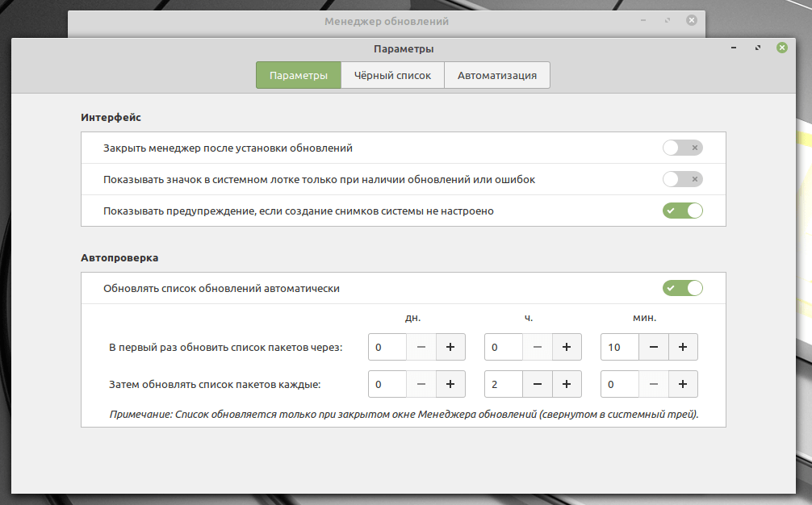Viewport: 812px width, 505px height.
Task: Click the first refresh days input field
Action: [x=387, y=347]
